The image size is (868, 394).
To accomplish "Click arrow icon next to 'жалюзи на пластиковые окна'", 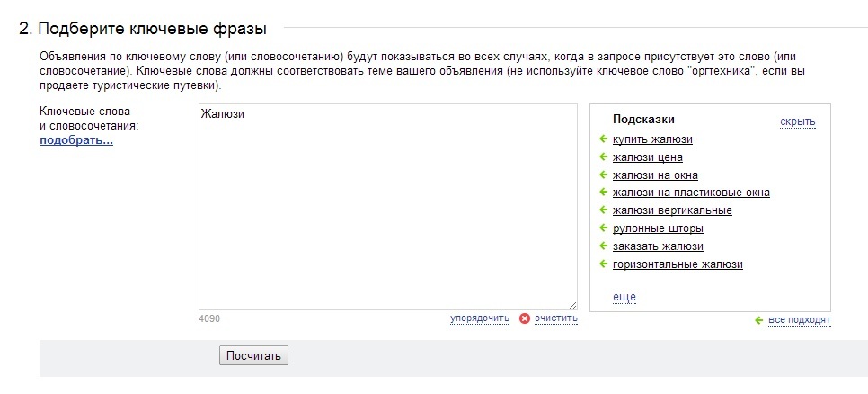I will [x=604, y=193].
